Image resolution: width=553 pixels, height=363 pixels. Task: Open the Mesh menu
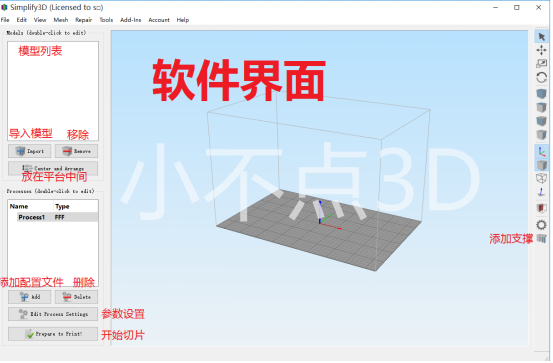[x=61, y=20]
